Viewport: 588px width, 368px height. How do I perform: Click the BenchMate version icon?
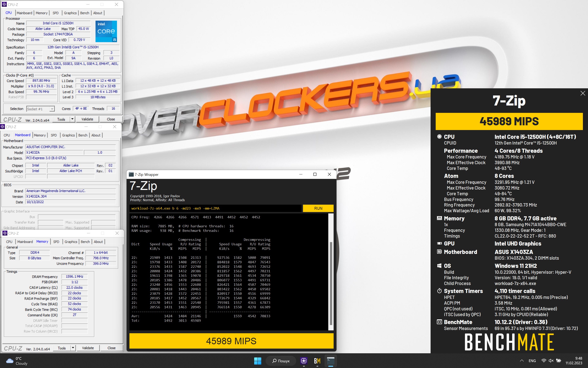439,322
